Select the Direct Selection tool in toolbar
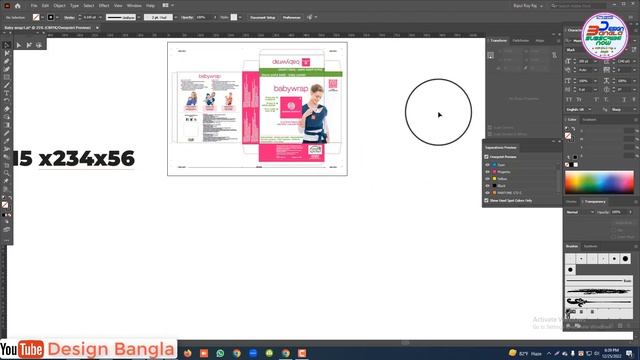Viewport: 640px width, 360px height. 7,53
